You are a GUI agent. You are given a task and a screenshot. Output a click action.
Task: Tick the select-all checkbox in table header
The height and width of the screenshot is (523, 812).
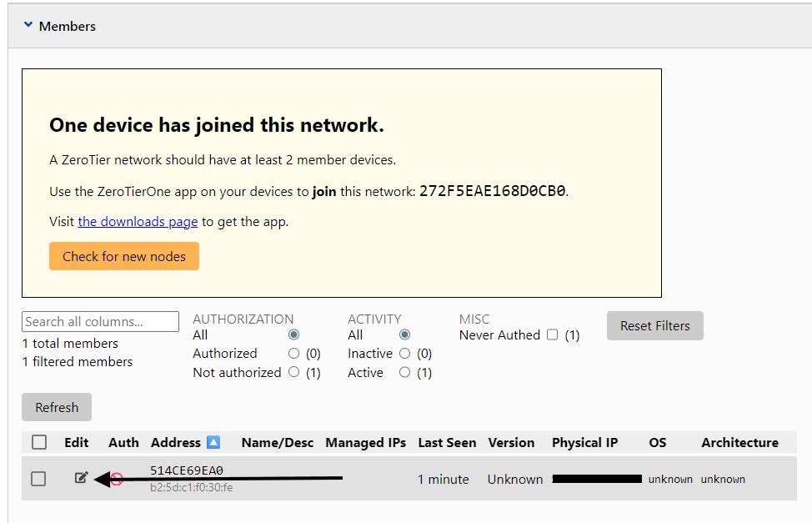[x=39, y=443]
